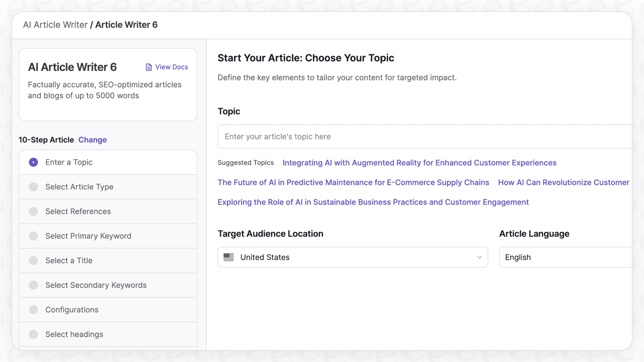Image resolution: width=644 pixels, height=362 pixels.
Task: Click the View Docs document icon
Action: (148, 67)
